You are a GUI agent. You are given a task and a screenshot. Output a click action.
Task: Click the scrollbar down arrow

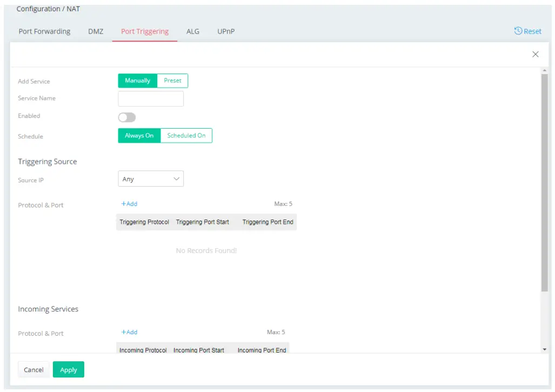tap(544, 349)
